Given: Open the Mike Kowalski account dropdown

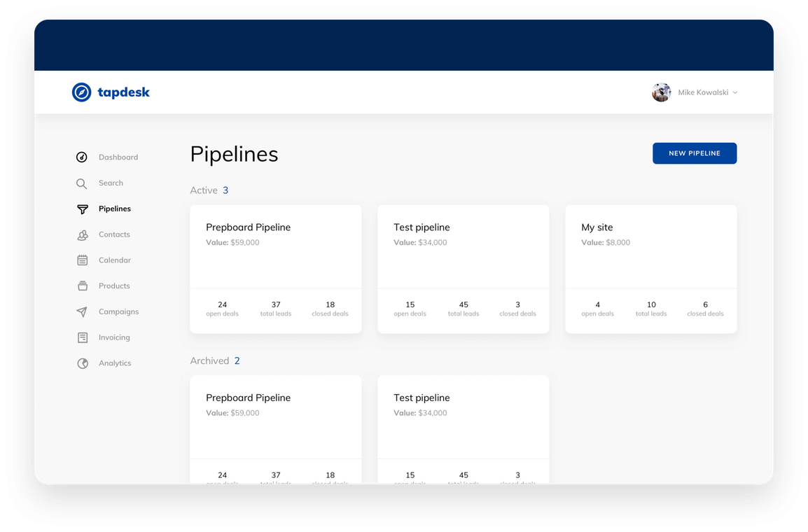Looking at the screenshot, I should click(703, 92).
